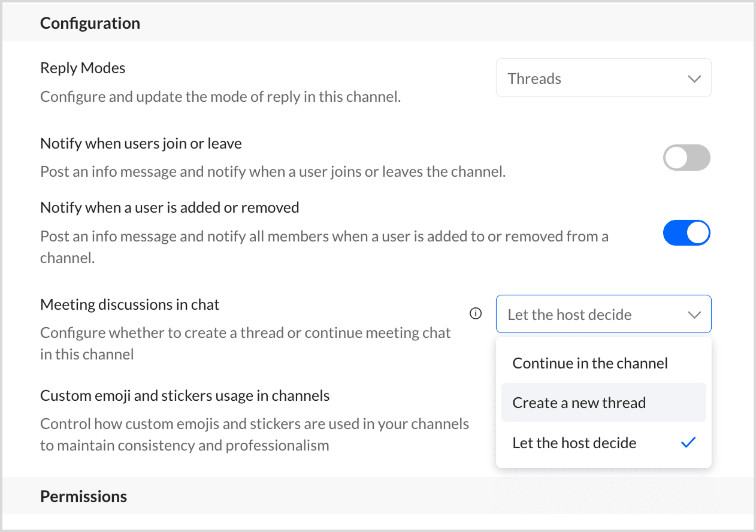The width and height of the screenshot is (756, 532).
Task: Enable the Notify when users join or leave switch
Action: coord(687,158)
